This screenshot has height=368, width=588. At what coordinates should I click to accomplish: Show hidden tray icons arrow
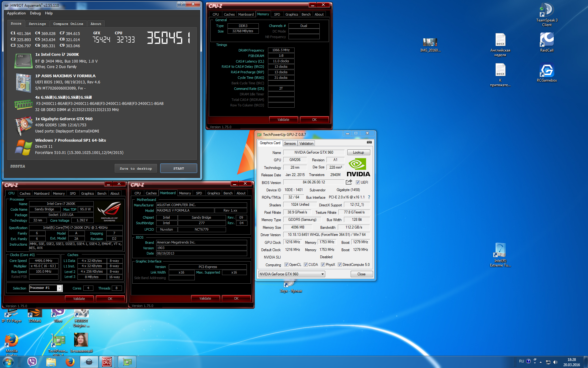[541, 362]
